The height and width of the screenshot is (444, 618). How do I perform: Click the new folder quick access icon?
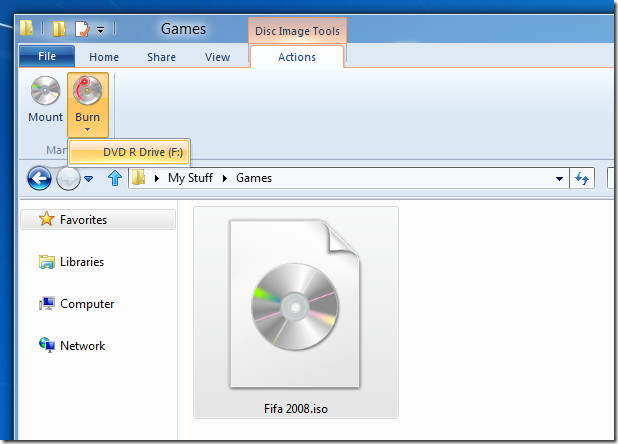coord(59,28)
